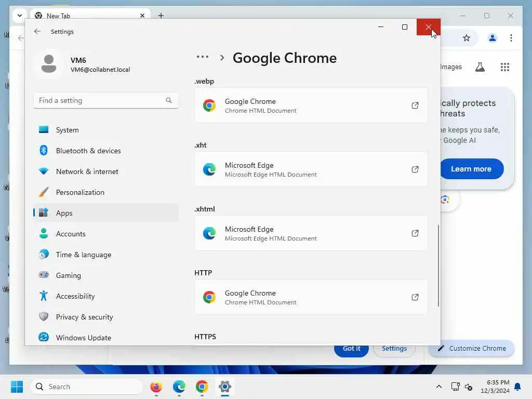Show hidden system tray icons

pos(438,387)
